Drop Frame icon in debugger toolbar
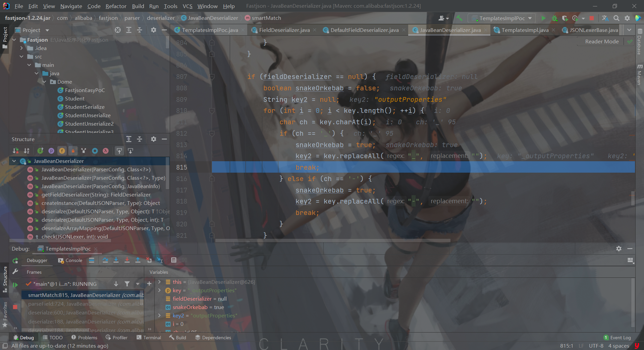 149,260
